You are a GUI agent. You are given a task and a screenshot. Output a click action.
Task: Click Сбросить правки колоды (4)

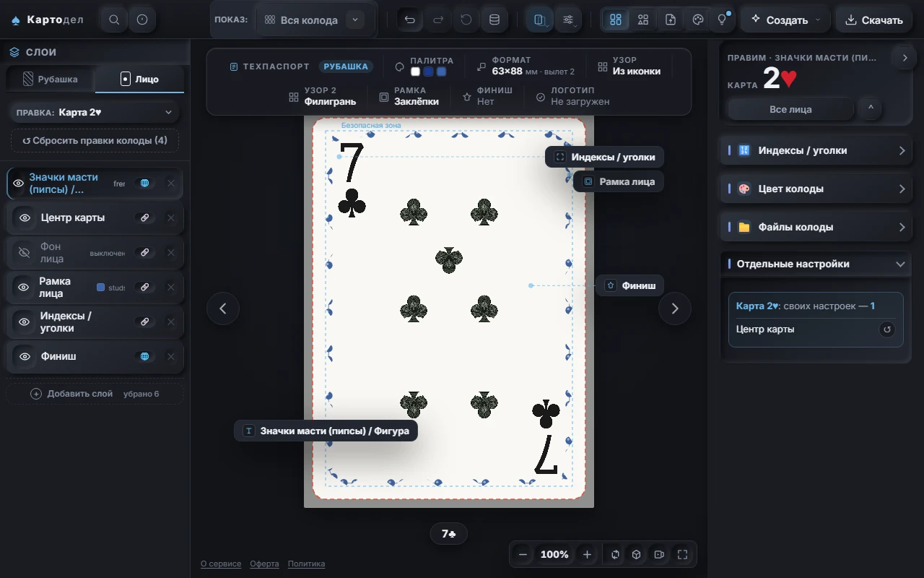pos(95,140)
